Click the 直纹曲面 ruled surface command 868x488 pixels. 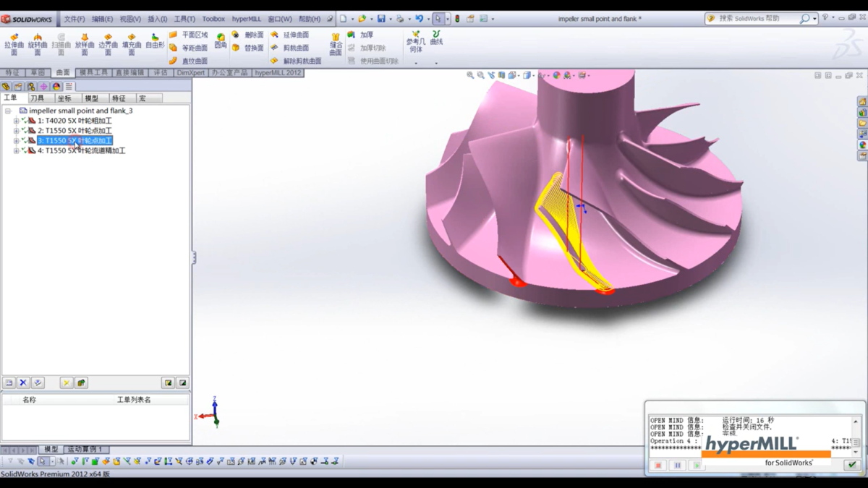pyautogui.click(x=188, y=61)
